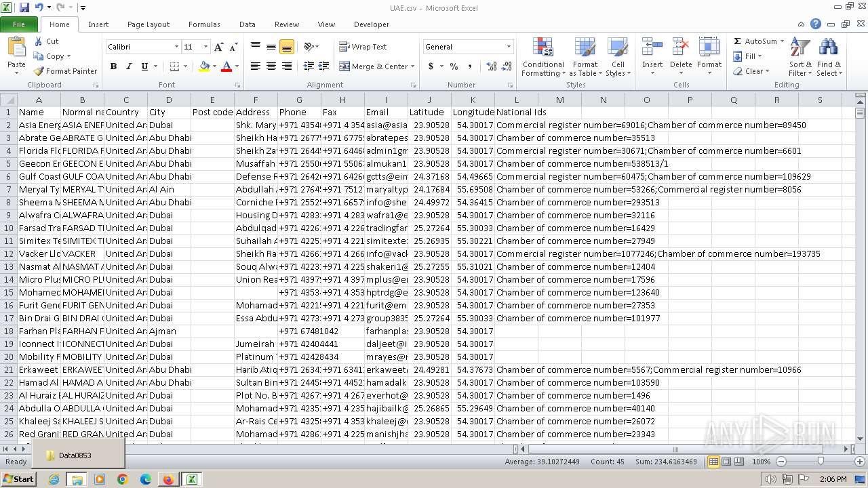Toggle Italic formatting
The image size is (868, 488).
point(129,66)
